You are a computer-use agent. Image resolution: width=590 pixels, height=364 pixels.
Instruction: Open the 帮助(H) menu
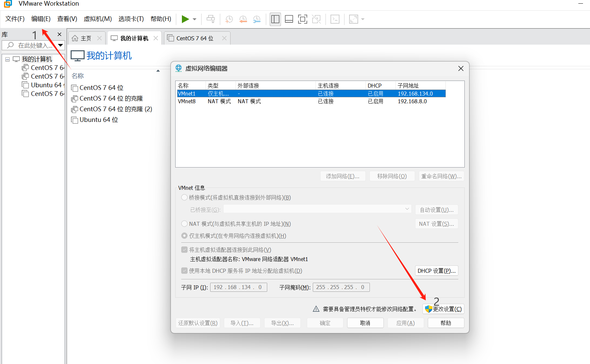click(x=161, y=19)
